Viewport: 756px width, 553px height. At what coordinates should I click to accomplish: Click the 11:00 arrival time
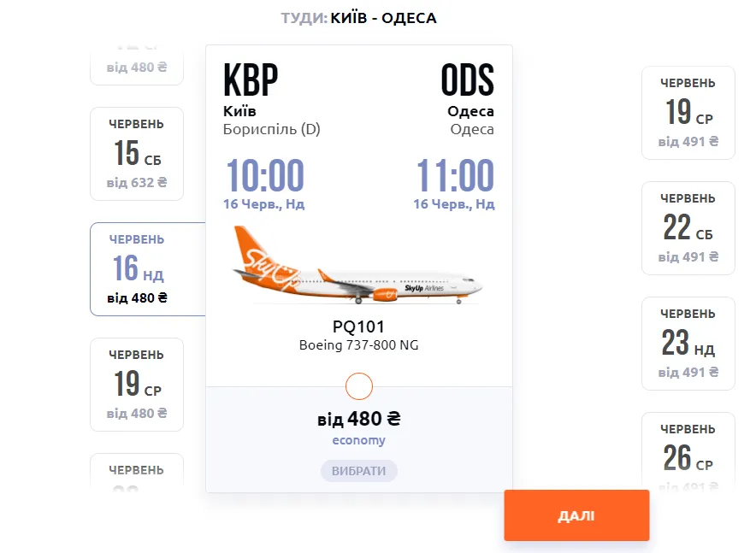point(454,176)
